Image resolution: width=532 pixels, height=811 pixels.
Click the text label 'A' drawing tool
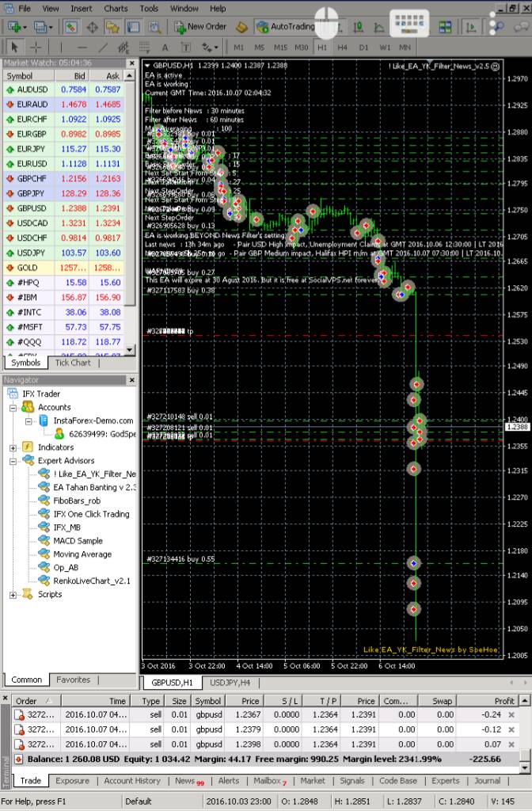click(x=165, y=47)
